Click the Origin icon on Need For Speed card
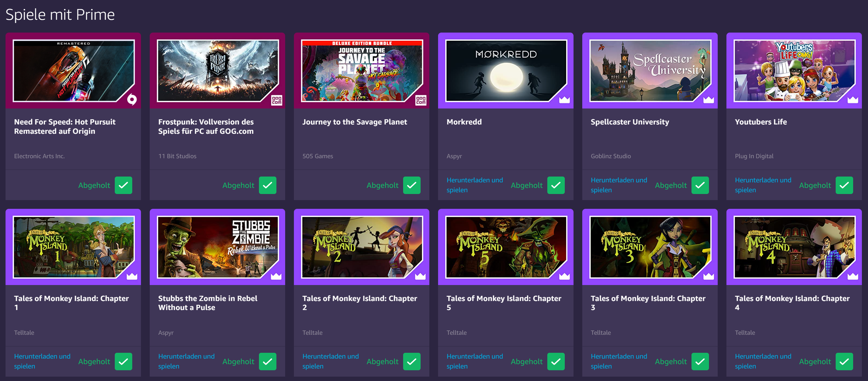Image resolution: width=868 pixels, height=381 pixels. pos(132,100)
